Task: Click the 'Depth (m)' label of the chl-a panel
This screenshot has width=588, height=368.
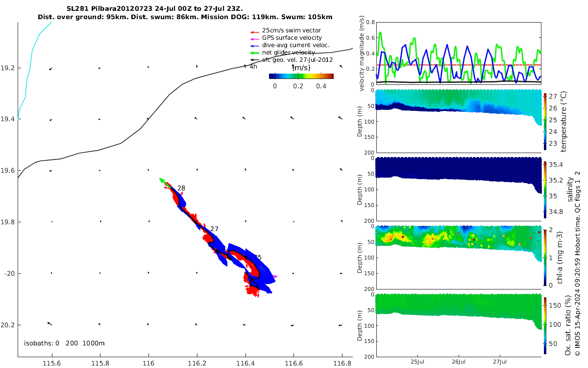Action: [360, 257]
